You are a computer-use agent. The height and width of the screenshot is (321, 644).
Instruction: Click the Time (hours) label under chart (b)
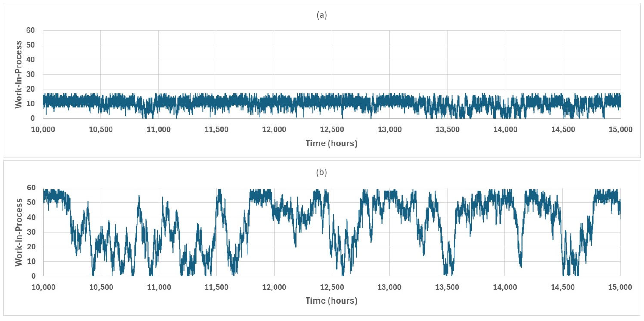(x=331, y=301)
